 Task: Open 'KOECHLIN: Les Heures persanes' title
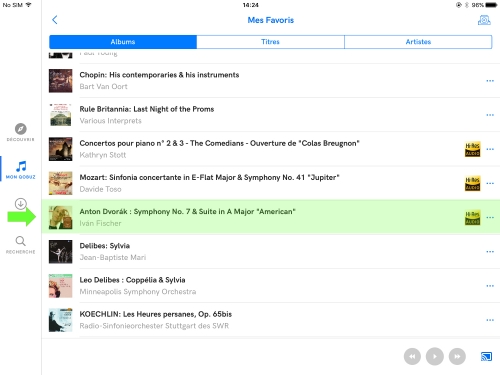[x=156, y=314]
